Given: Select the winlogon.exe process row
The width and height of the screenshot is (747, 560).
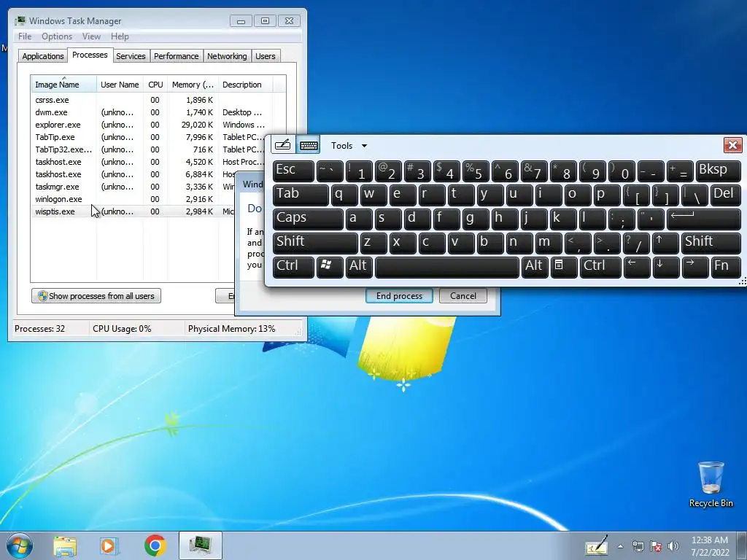Looking at the screenshot, I should (133, 199).
